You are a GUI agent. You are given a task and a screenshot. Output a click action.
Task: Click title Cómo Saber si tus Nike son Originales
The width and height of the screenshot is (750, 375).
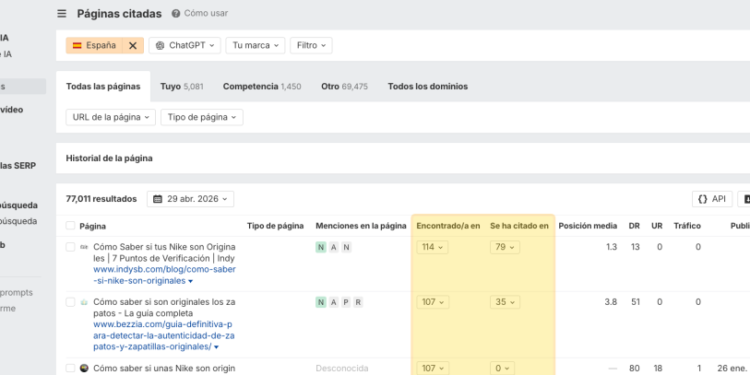[164, 253]
